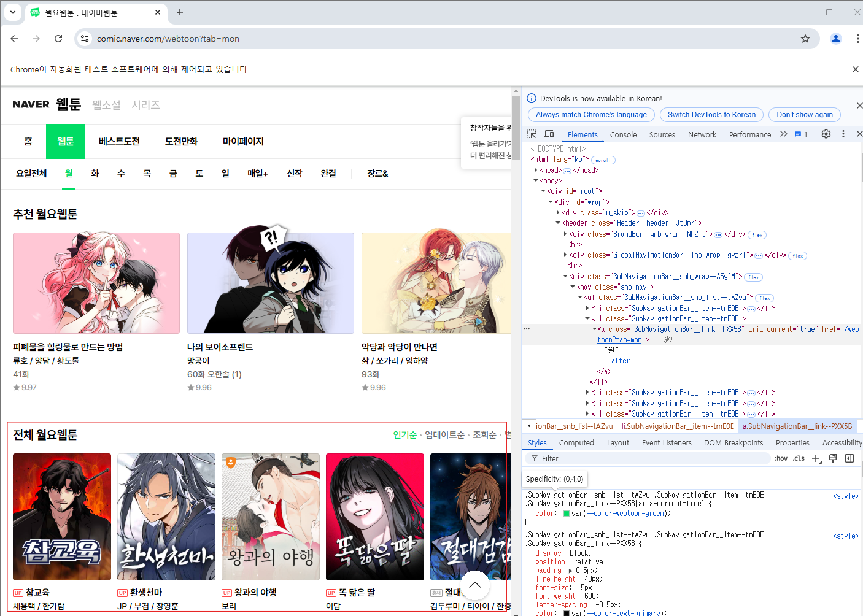This screenshot has width=863, height=616.
Task: Open Chrome's three-dot menu
Action: 857,39
